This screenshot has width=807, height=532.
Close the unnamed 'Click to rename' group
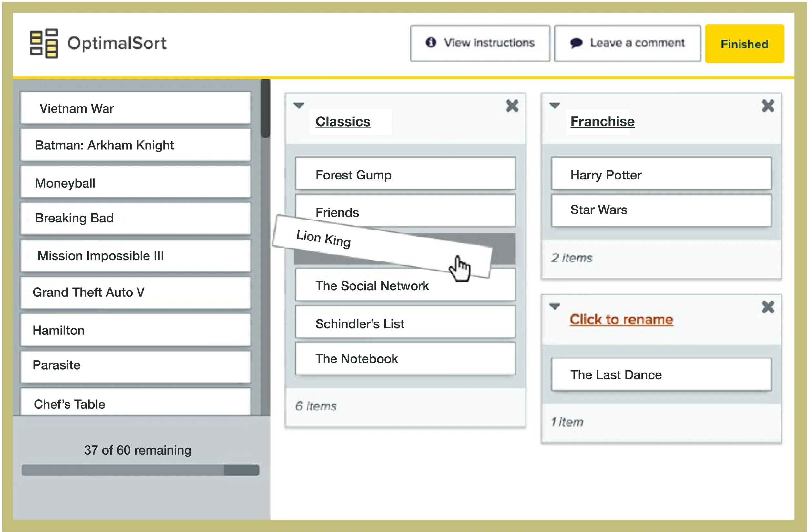pyautogui.click(x=768, y=307)
